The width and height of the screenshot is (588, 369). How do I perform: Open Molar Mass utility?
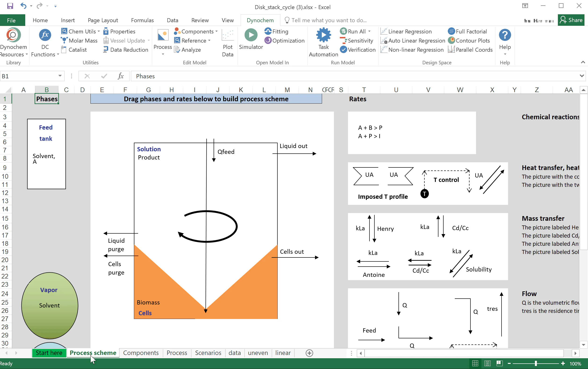pyautogui.click(x=79, y=40)
